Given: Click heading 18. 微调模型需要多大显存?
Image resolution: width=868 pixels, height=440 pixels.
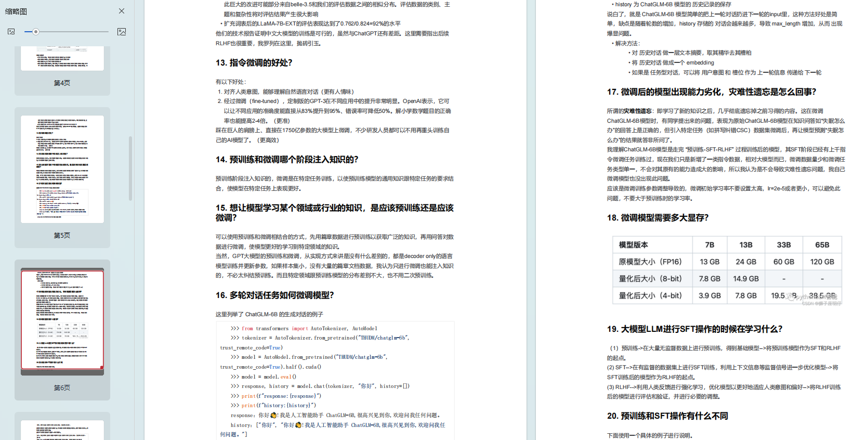Looking at the screenshot, I should pos(657,218).
